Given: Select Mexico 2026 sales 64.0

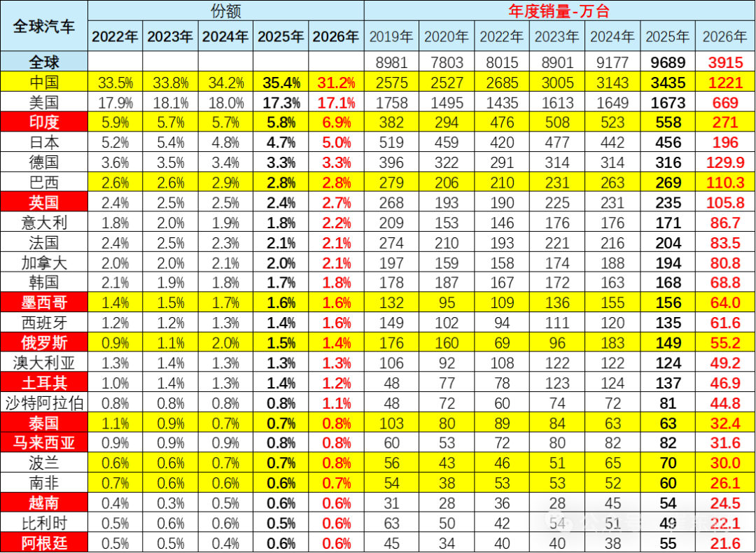Looking at the screenshot, I should coord(725,303).
